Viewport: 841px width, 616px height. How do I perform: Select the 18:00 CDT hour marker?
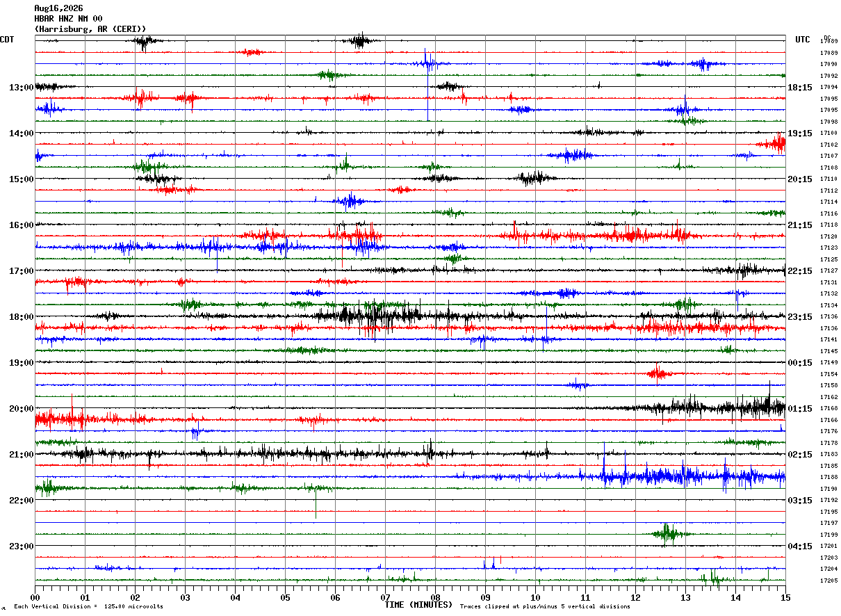(x=22, y=317)
